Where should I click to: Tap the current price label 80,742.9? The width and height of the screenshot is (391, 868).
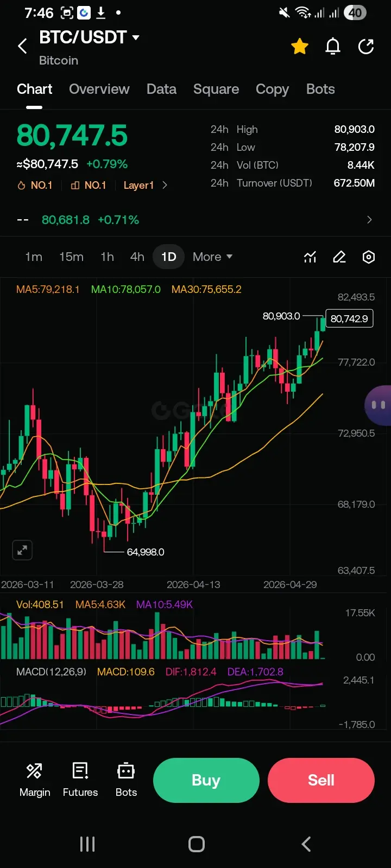tap(349, 318)
